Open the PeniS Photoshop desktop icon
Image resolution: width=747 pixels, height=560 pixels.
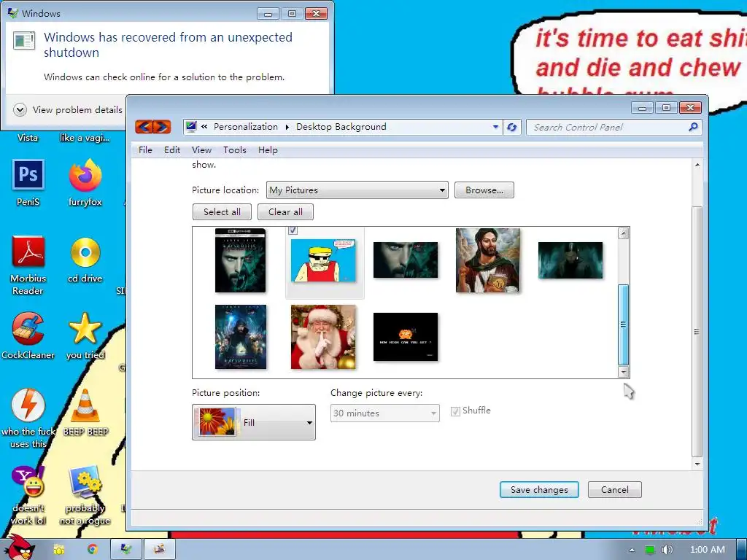coord(28,183)
